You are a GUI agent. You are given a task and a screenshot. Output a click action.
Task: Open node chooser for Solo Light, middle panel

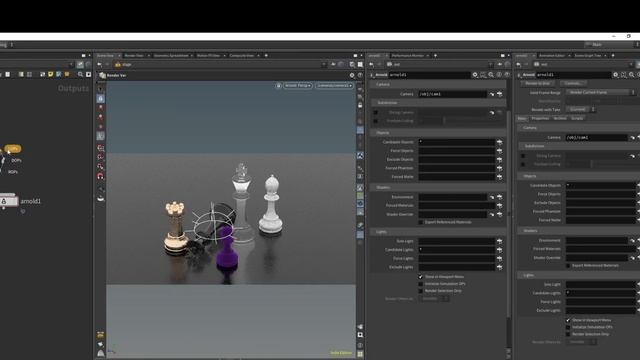(x=499, y=241)
